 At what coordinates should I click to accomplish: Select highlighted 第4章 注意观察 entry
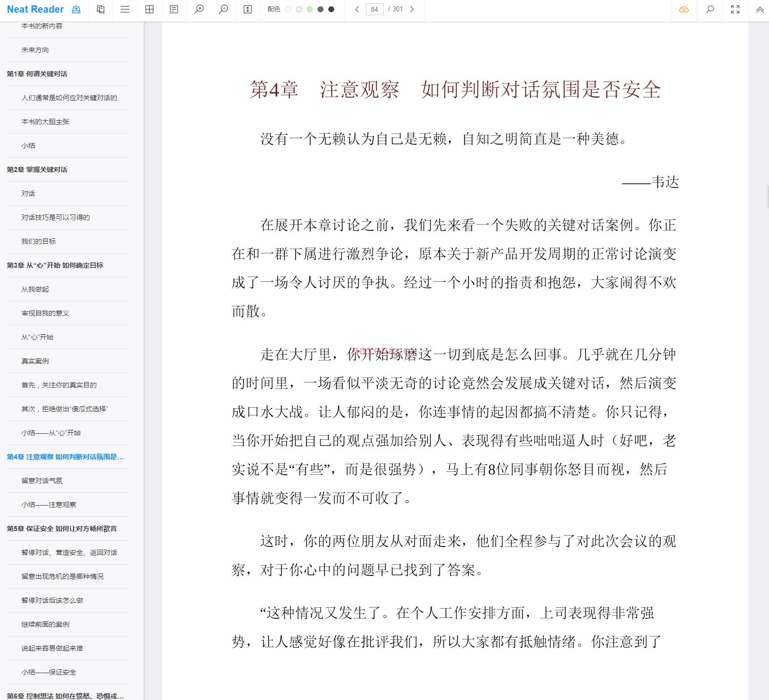tap(65, 457)
